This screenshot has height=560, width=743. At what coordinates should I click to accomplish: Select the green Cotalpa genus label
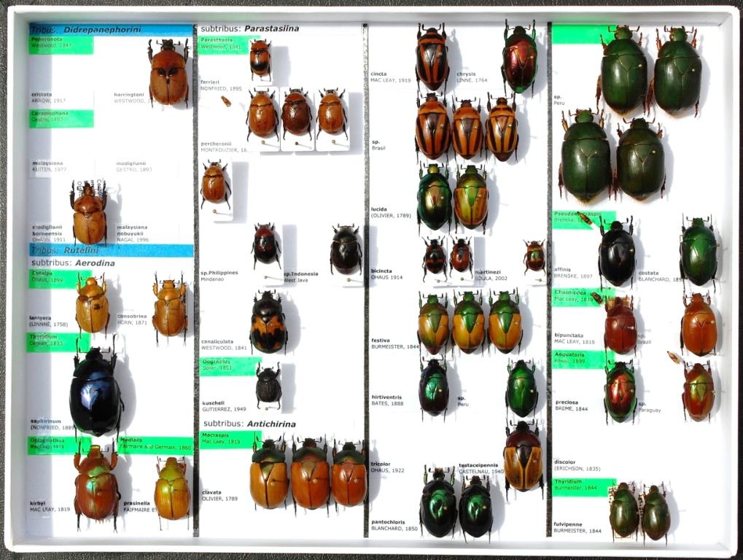tap(60, 279)
